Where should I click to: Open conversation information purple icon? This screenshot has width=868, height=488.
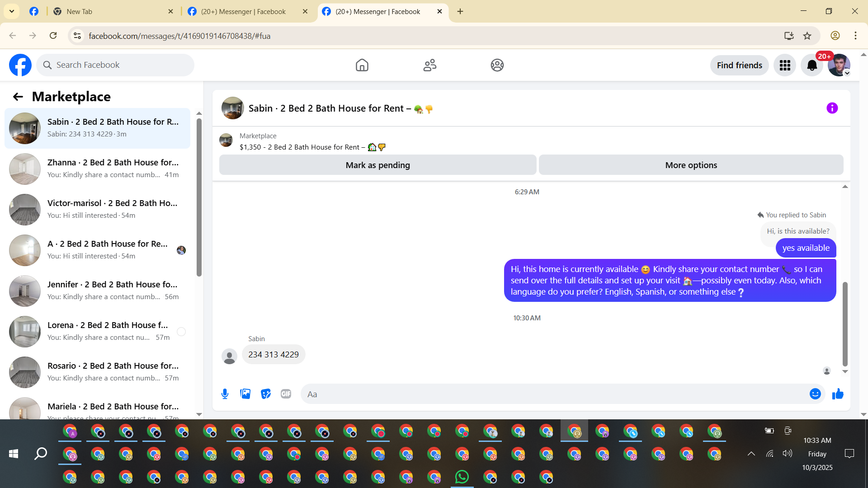(832, 108)
